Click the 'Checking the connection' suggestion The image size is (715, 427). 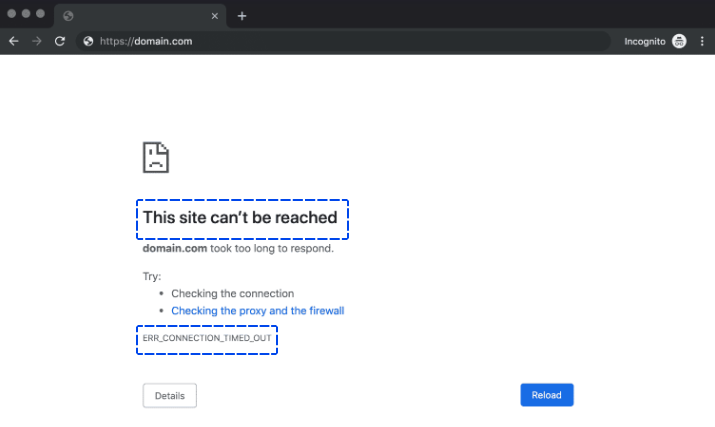tap(233, 293)
